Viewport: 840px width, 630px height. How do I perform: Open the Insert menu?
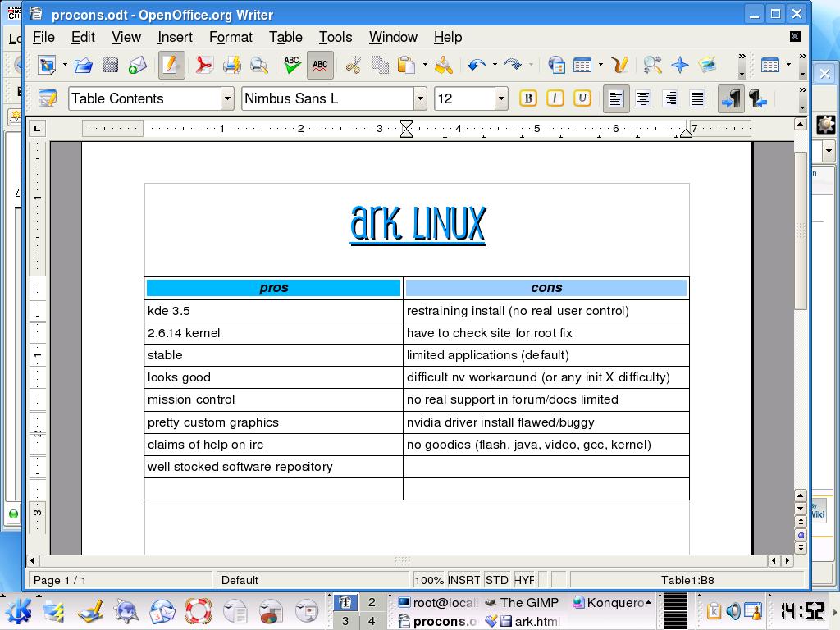tap(176, 37)
